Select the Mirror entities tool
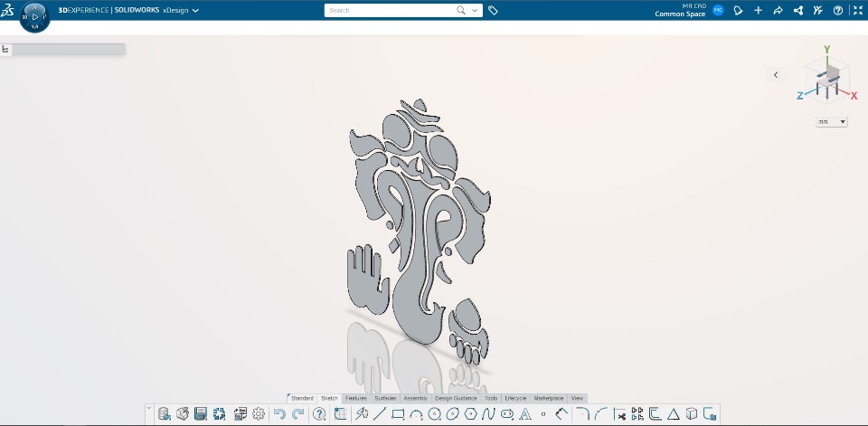Image resolution: width=868 pixels, height=426 pixels. pyautogui.click(x=637, y=414)
